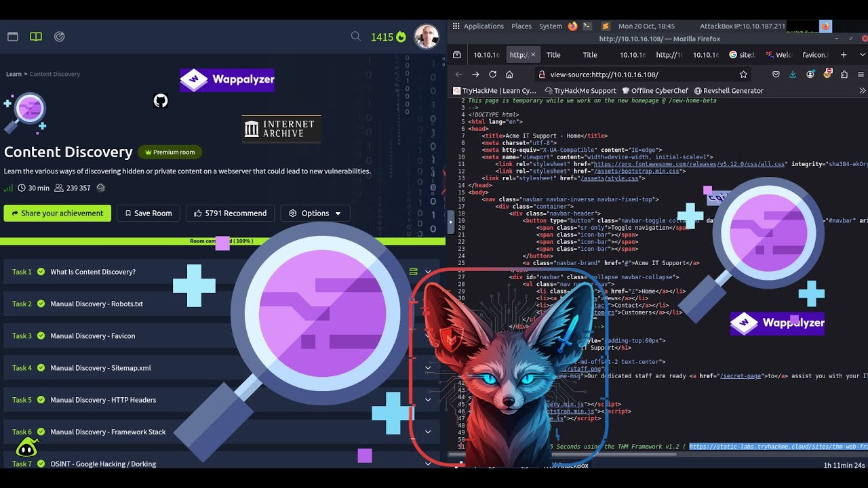The height and width of the screenshot is (488, 868).
Task: Open a new Firefox tab
Action: (x=844, y=55)
